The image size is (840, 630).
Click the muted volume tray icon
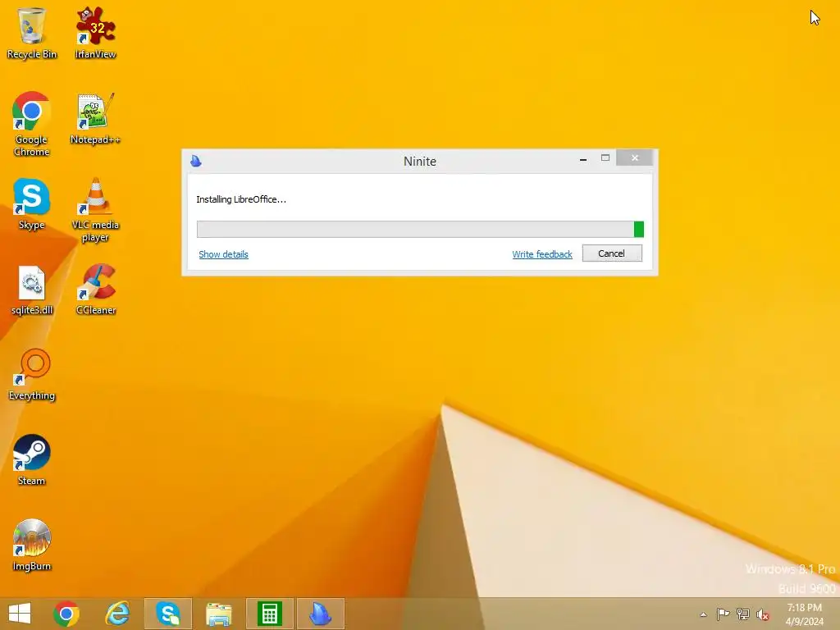click(x=763, y=614)
